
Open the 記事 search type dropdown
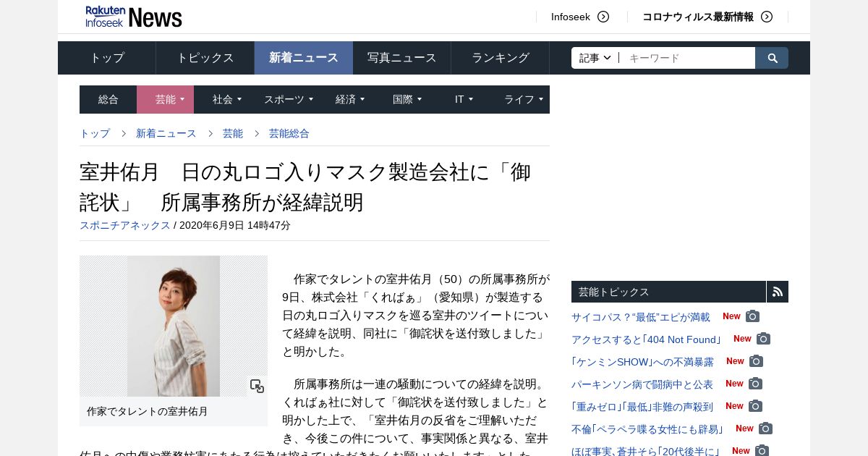(x=595, y=58)
